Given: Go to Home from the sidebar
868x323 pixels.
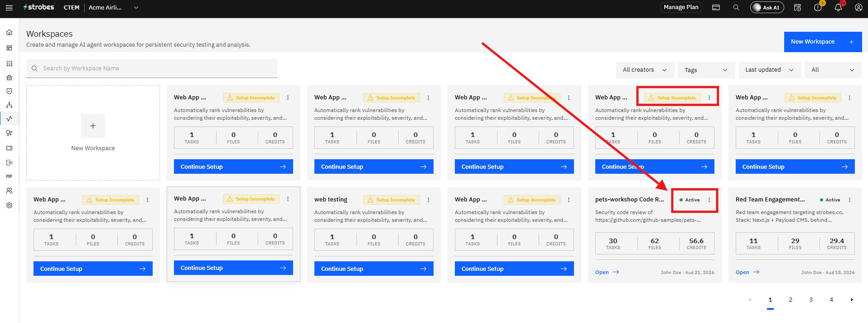Looking at the screenshot, I should point(9,33).
